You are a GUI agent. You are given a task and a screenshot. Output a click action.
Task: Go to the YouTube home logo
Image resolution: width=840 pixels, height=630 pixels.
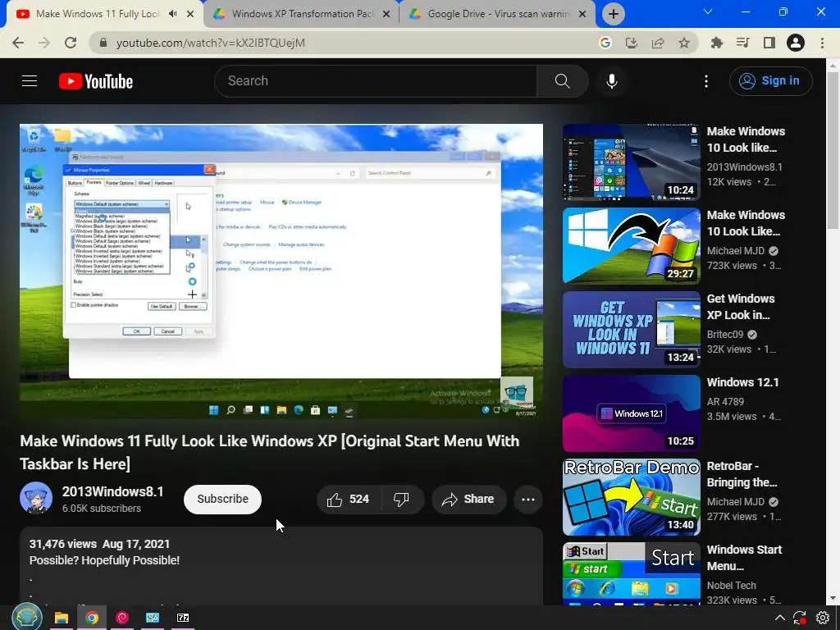point(96,81)
